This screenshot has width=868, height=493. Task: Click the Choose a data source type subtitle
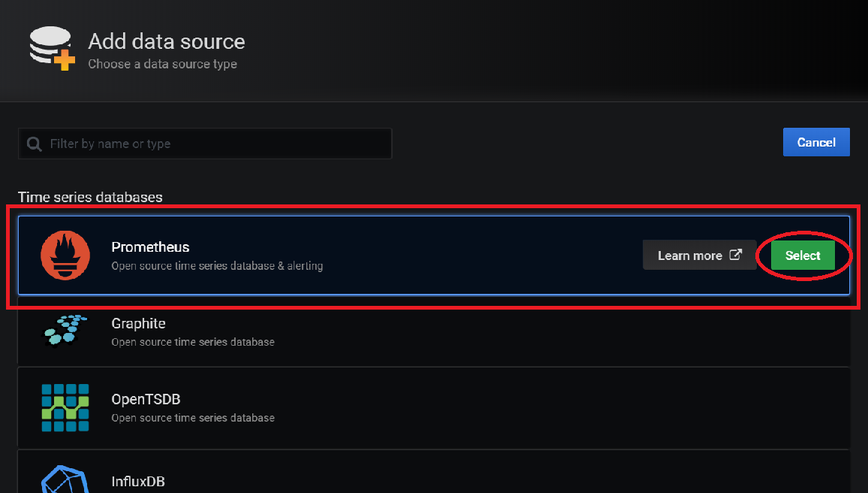(163, 65)
